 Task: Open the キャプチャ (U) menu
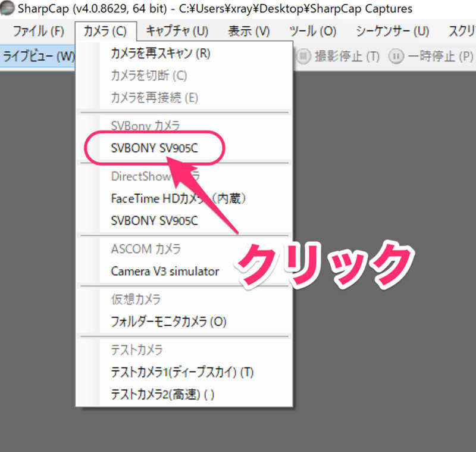[177, 32]
